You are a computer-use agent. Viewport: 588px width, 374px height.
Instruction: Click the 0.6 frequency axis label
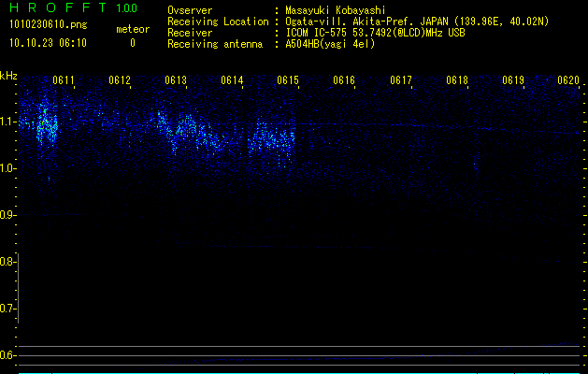pyautogui.click(x=7, y=355)
